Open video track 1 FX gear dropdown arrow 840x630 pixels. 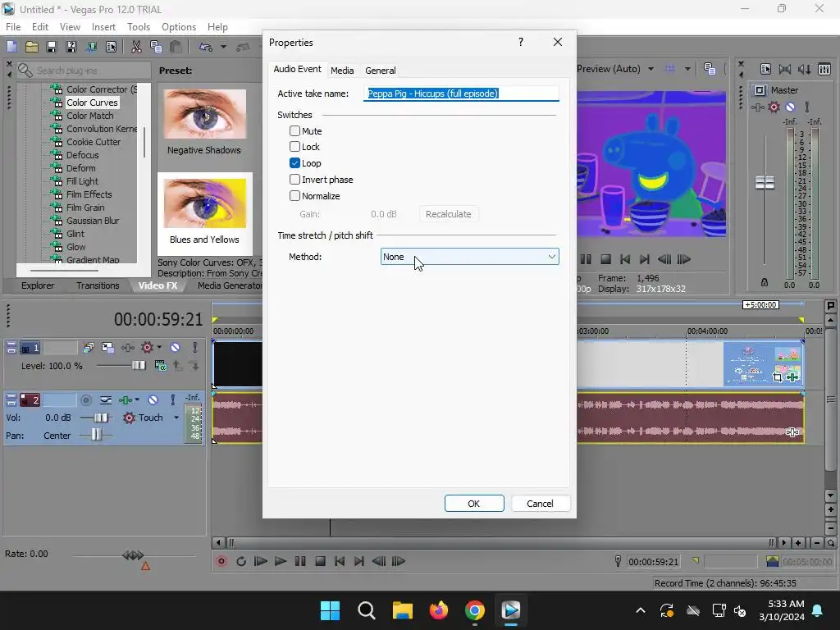pyautogui.click(x=159, y=348)
